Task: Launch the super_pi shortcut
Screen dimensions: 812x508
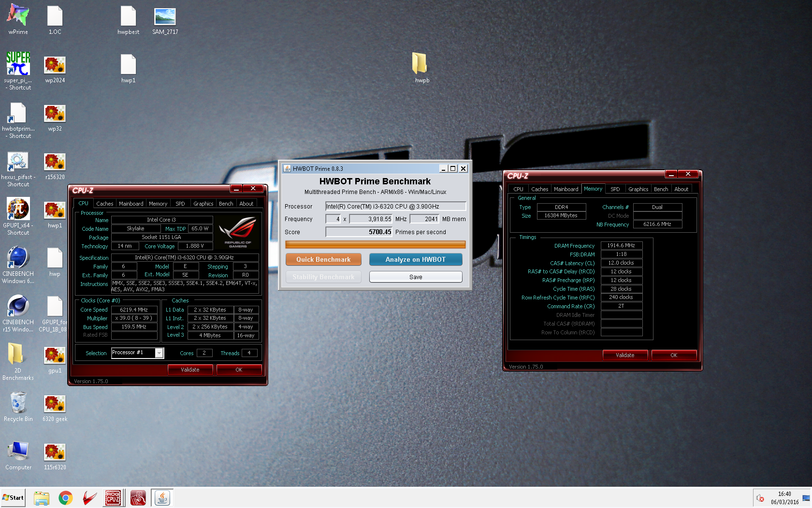Action: [18, 71]
